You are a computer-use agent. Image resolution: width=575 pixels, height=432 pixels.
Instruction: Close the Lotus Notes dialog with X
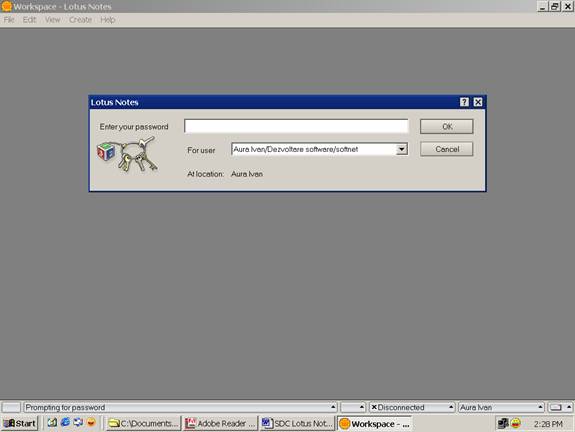click(478, 102)
